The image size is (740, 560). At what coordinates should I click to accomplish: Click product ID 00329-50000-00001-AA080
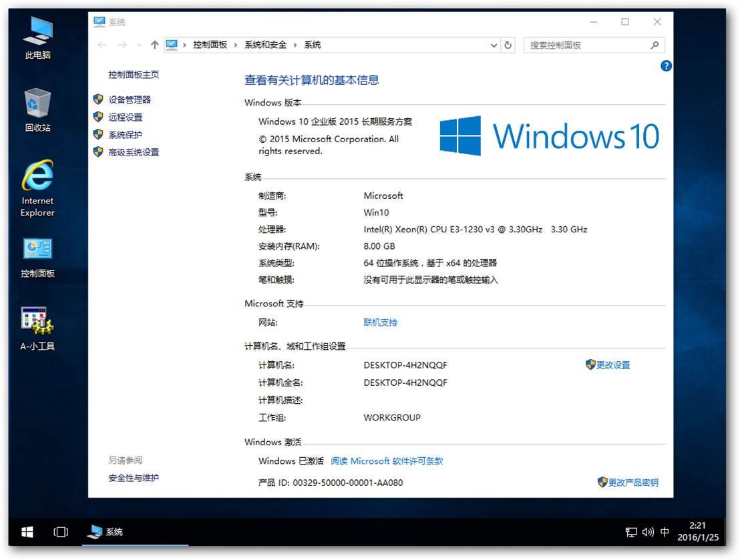(348, 483)
